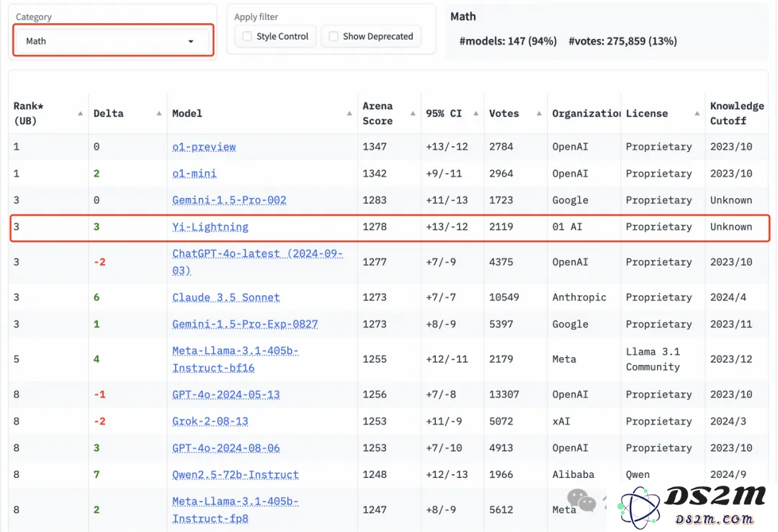Open the Meta-Llama-3.1-405b-Instruct-bf16 link
Image resolution: width=778 pixels, height=532 pixels.
(x=235, y=359)
